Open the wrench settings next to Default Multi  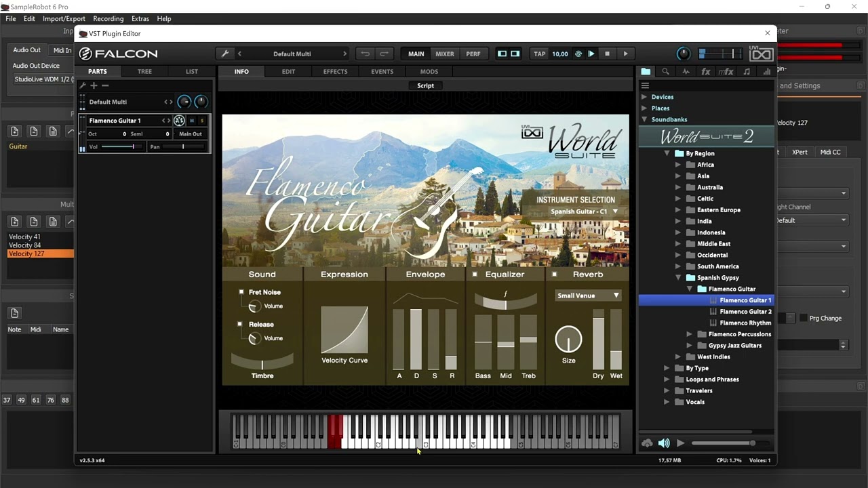coord(225,54)
